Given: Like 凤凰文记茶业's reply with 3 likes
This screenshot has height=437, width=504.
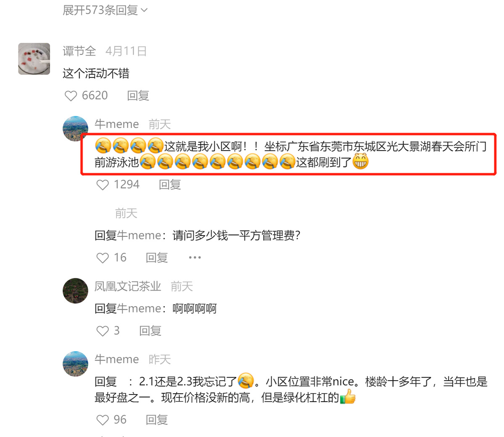Looking at the screenshot, I should [x=103, y=331].
